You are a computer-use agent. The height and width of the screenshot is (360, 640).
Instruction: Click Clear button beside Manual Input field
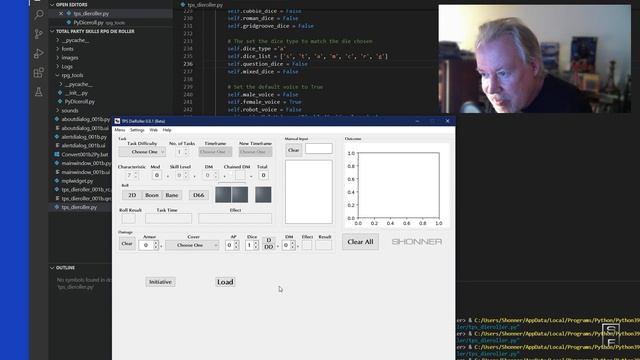(x=293, y=150)
